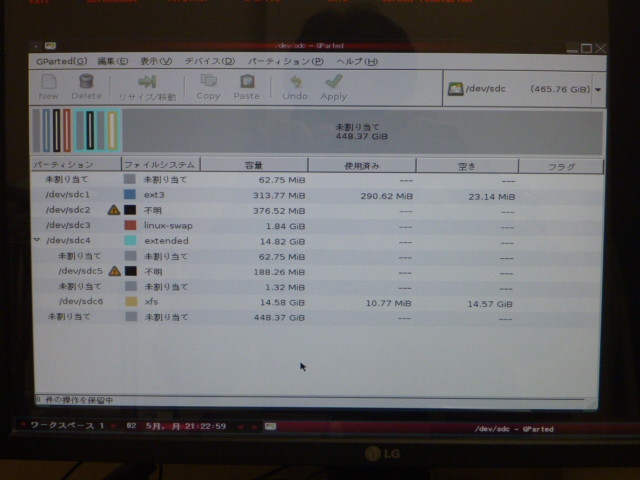Click the 容量 column header

tap(254, 165)
